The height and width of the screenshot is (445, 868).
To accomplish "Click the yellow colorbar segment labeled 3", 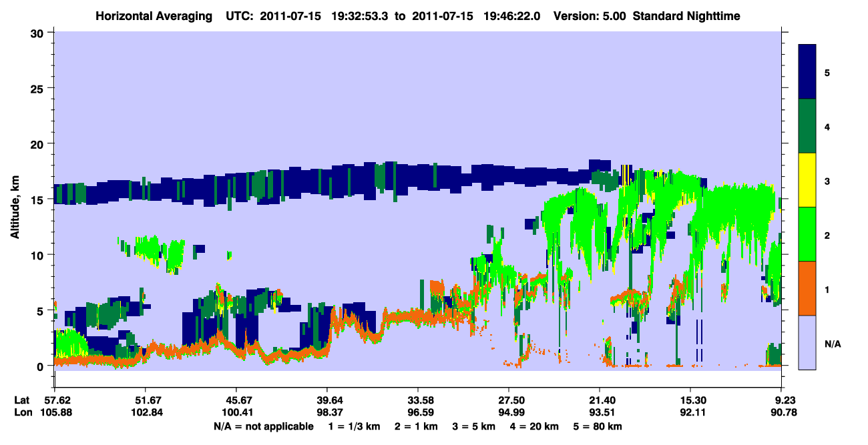I will click(808, 180).
